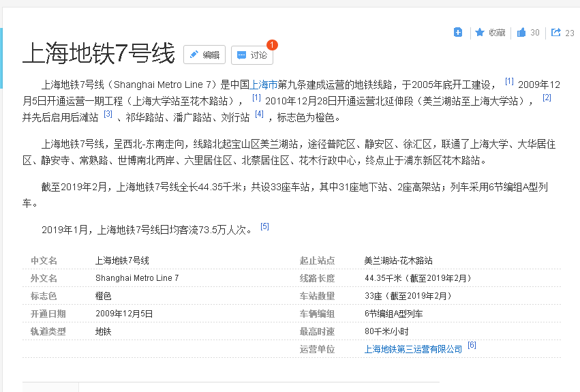Image resolution: width=580 pixels, height=392 pixels.
Task: Click the 橙色 value
Action: (103, 296)
